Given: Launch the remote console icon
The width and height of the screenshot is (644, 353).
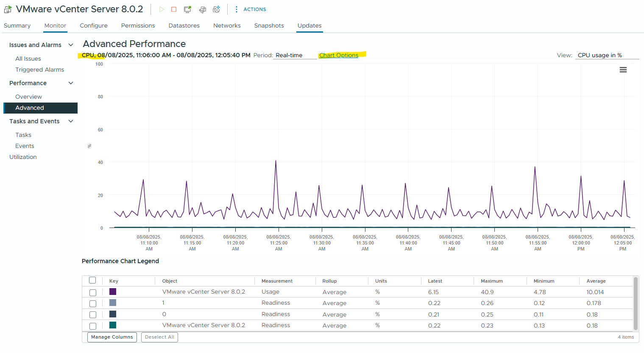Looking at the screenshot, I should tap(187, 9).
